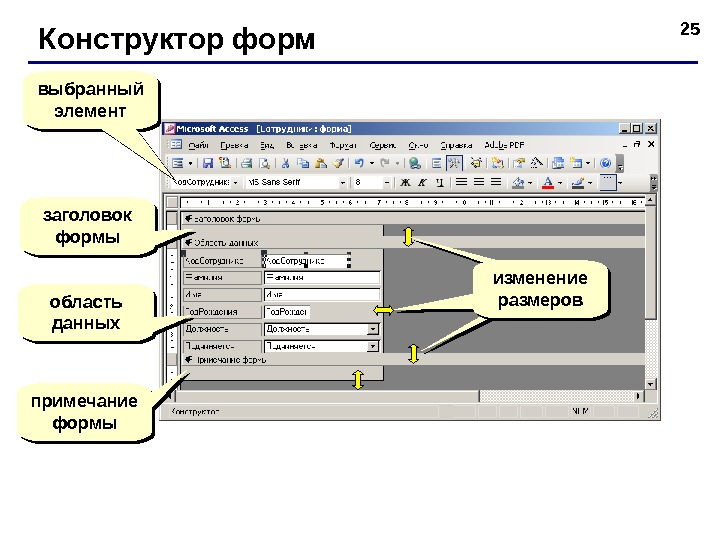Toggle the Toolbox button
The width and height of the screenshot is (720, 540).
pos(454,163)
